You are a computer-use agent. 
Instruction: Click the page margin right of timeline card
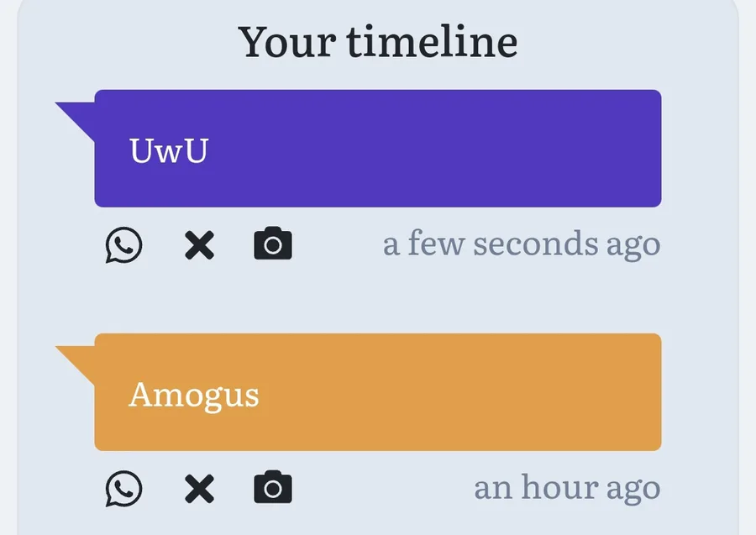pos(748,267)
